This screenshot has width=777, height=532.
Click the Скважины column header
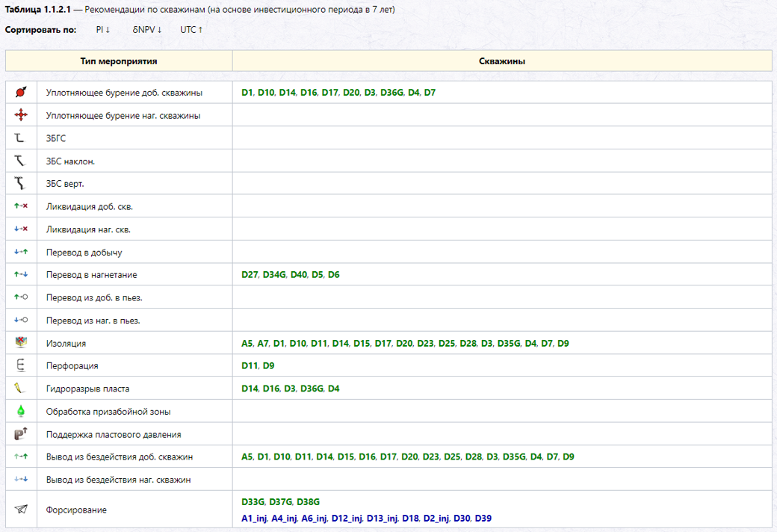(x=502, y=61)
